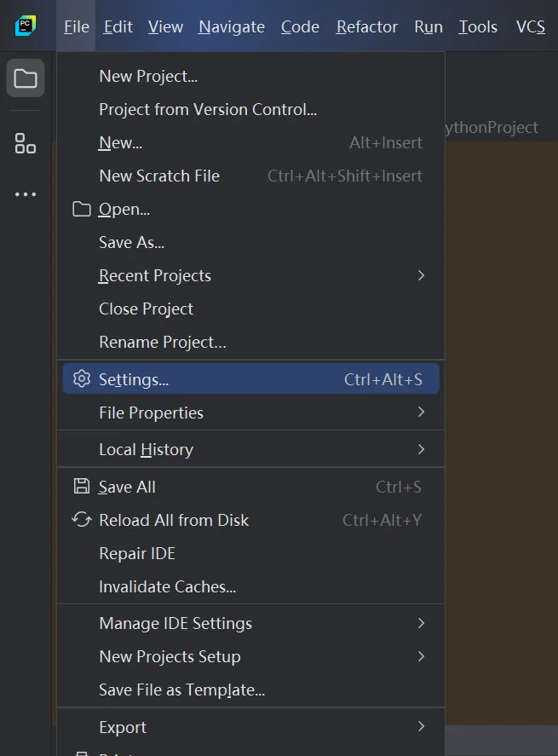Image resolution: width=558 pixels, height=756 pixels.
Task: Select Project from Version Control option
Action: 208,109
